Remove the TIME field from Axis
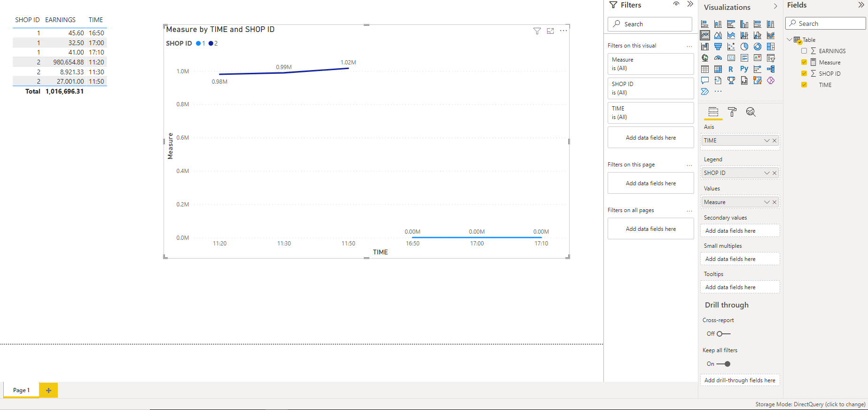 point(774,141)
